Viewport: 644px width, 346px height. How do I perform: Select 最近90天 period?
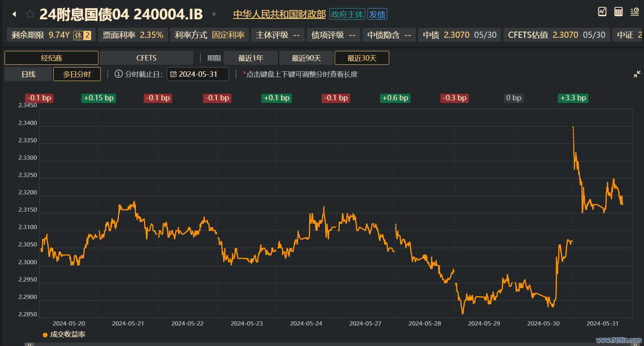(306, 58)
